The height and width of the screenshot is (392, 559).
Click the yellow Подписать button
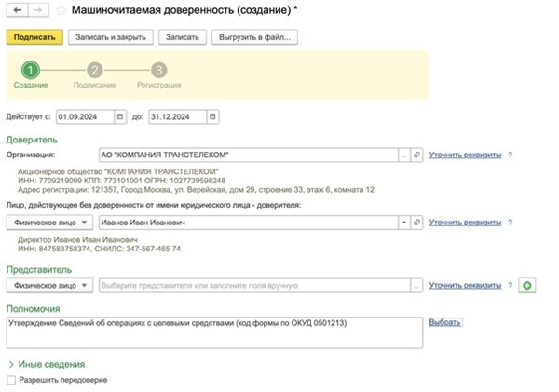click(x=34, y=37)
